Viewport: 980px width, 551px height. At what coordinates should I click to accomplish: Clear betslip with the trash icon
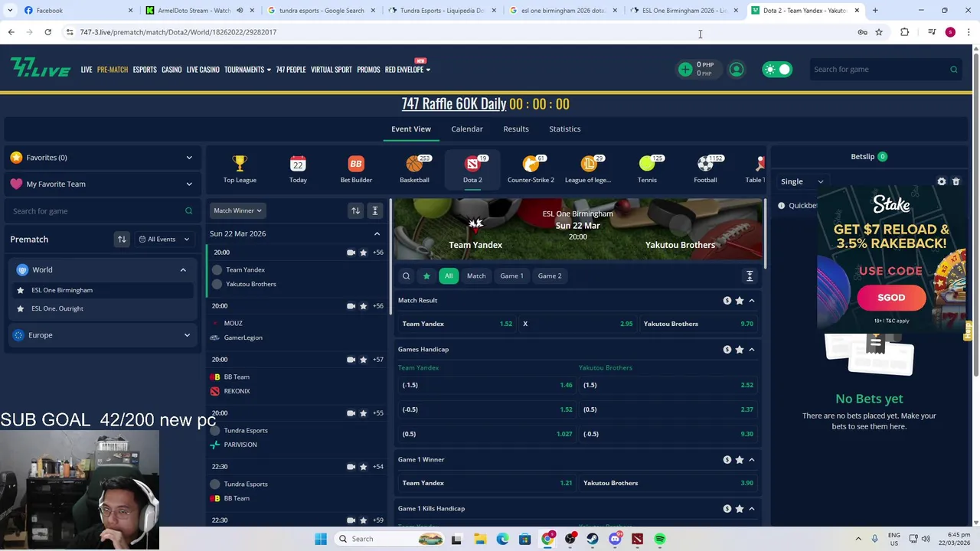pos(955,181)
